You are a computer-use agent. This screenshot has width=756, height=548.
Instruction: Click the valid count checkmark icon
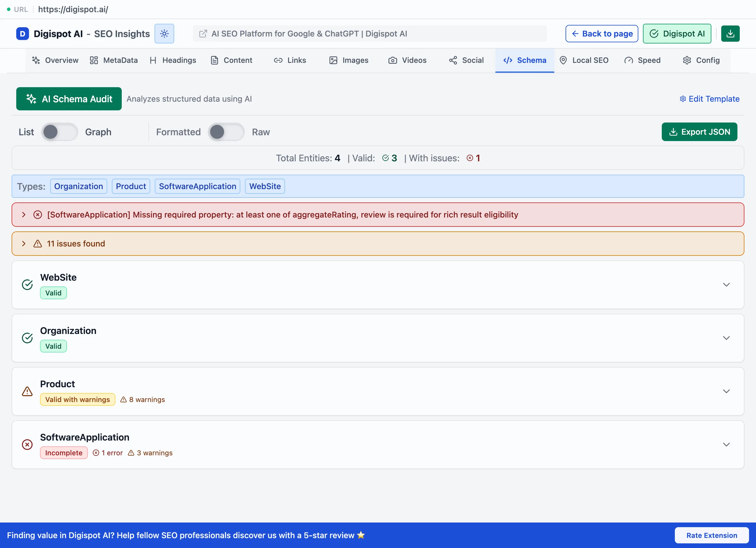pos(385,158)
